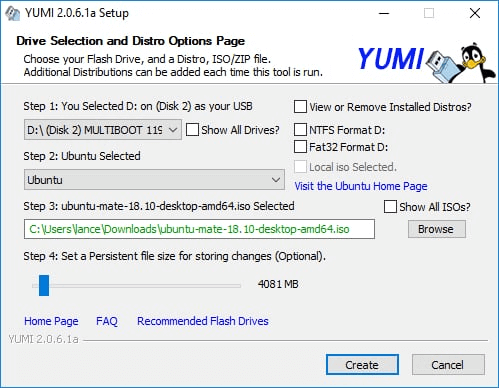Click the Step 3 iso Selected label
This screenshot has width=499, height=388.
click(159, 206)
